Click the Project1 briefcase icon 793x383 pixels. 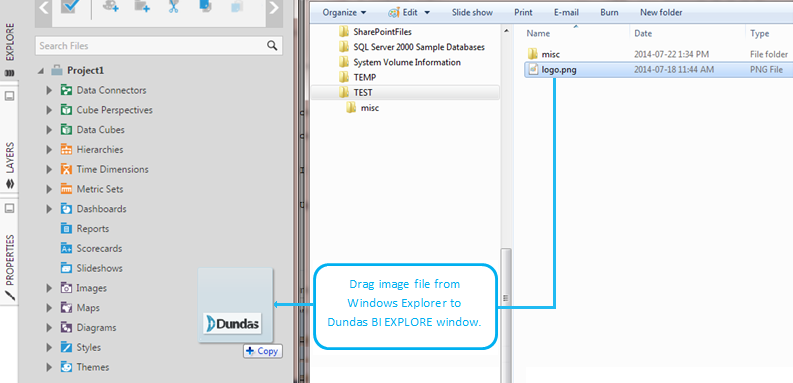coord(57,70)
